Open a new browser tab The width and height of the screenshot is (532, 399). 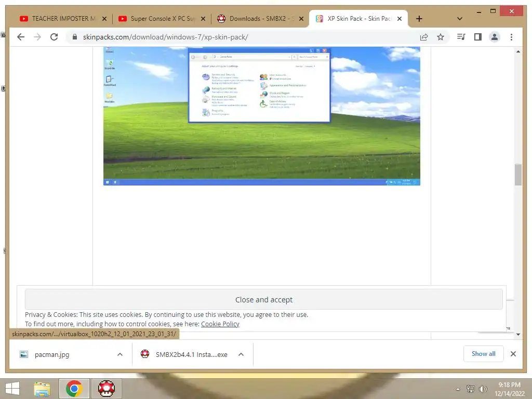pyautogui.click(x=419, y=19)
